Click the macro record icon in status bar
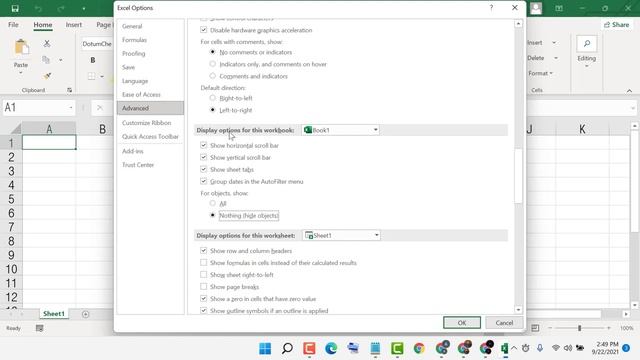 point(40,328)
